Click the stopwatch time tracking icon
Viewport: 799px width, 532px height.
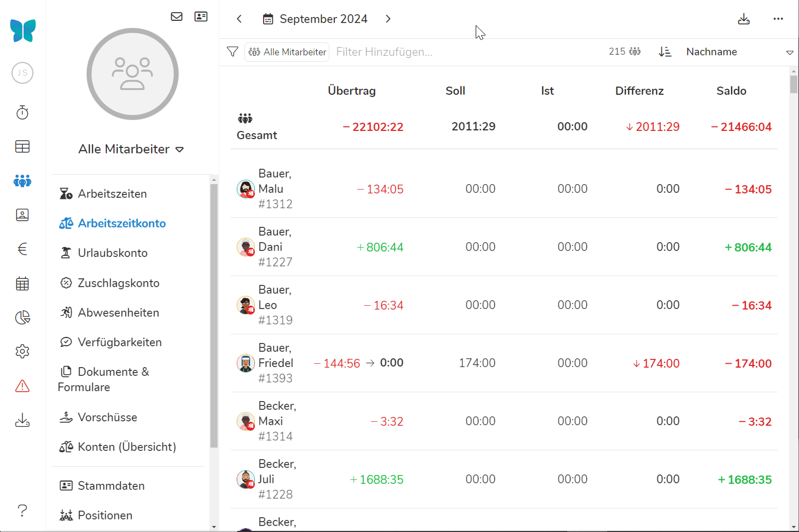(22, 113)
